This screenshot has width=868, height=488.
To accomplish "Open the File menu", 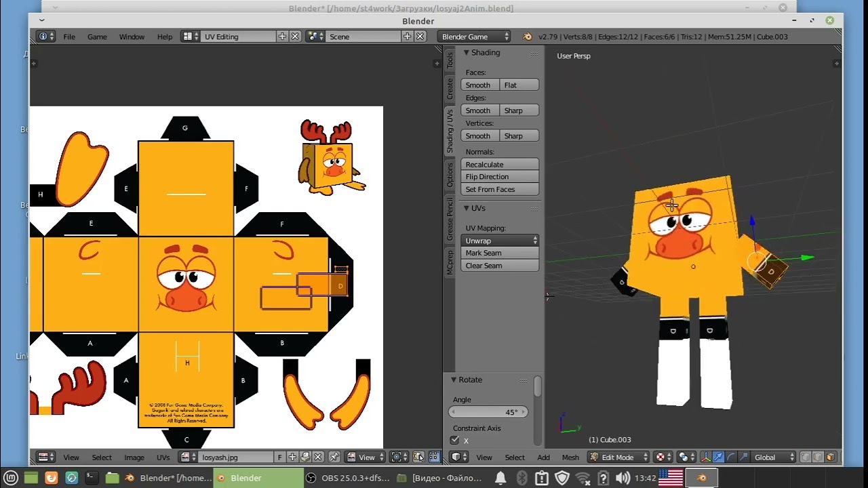I will coord(69,37).
